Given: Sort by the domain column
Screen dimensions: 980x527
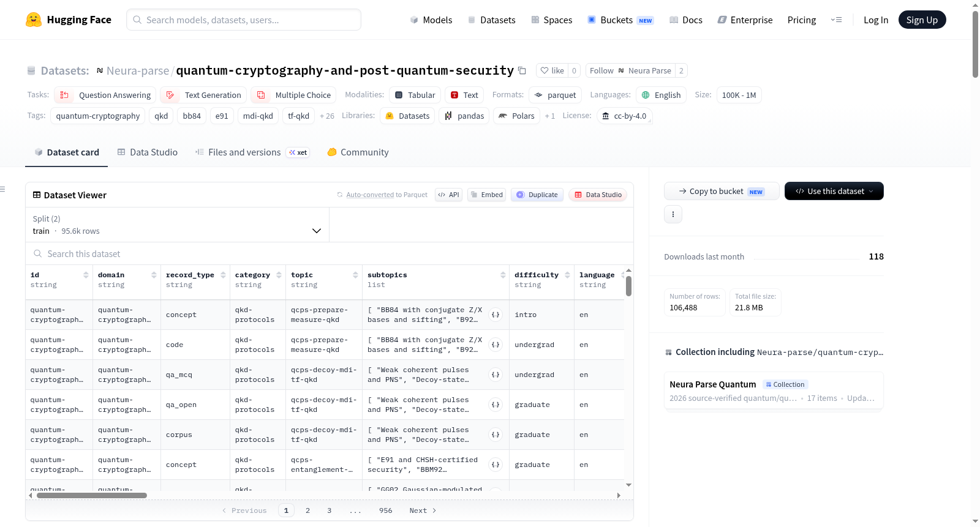Looking at the screenshot, I should (154, 275).
